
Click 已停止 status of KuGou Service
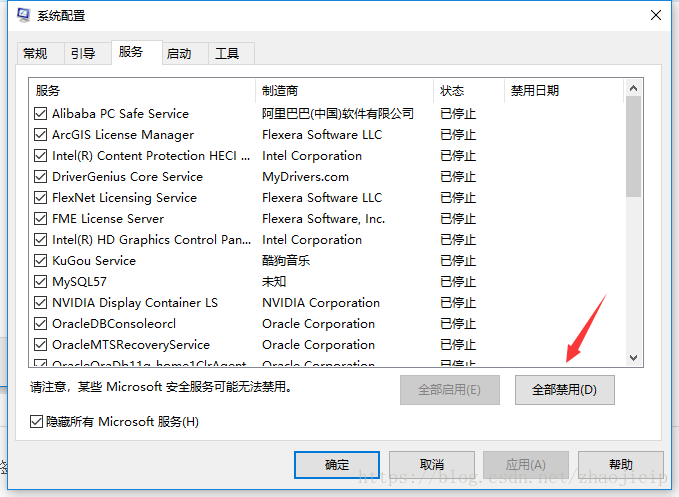[458, 261]
